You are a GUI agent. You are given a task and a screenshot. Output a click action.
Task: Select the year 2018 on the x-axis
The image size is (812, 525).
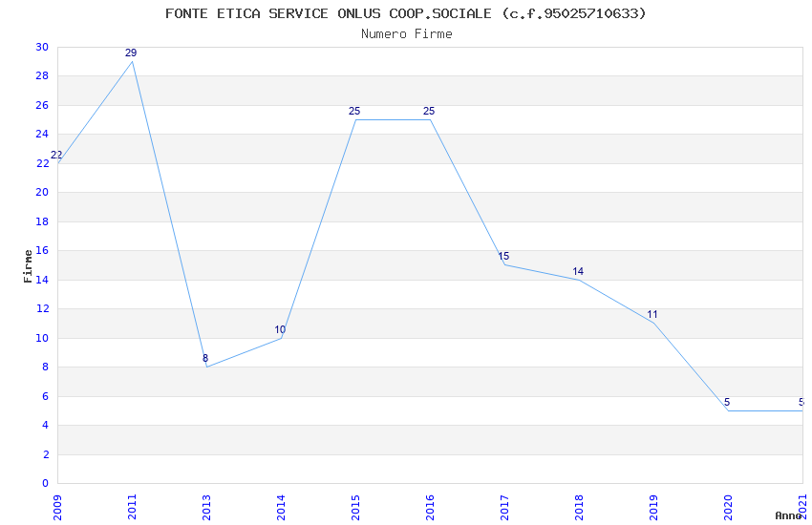(580, 508)
